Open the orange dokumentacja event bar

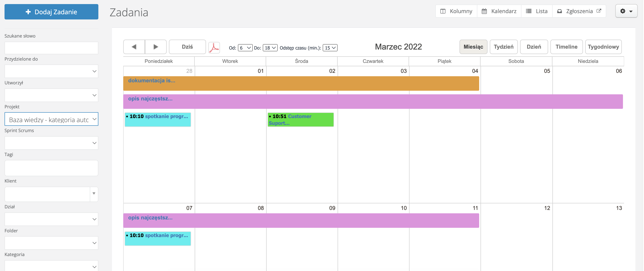pyautogui.click(x=301, y=83)
